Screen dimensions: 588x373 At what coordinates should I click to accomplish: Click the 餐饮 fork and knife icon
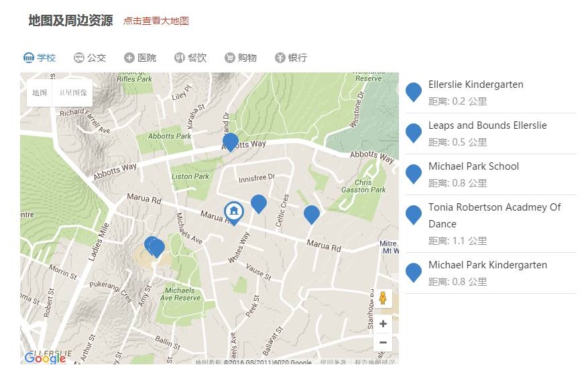click(x=180, y=58)
